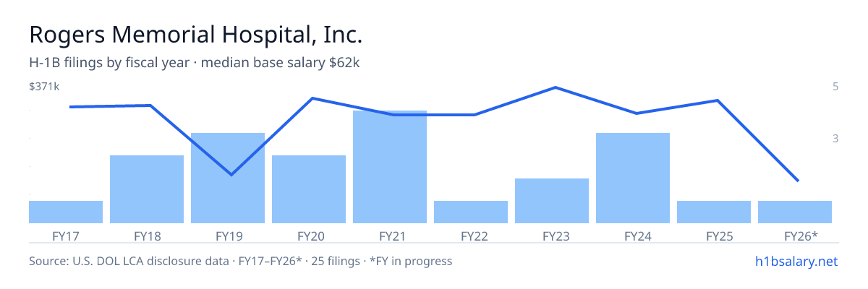Select the tallest FY21 bar

point(390,167)
